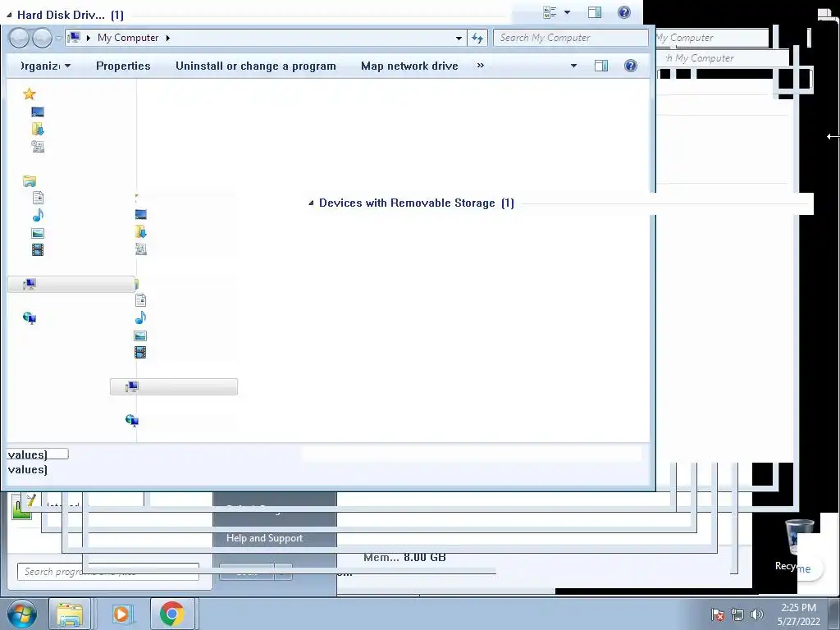Image resolution: width=840 pixels, height=630 pixels.
Task: Open Downloads folder icon under Favorites star
Action: pyautogui.click(x=38, y=129)
